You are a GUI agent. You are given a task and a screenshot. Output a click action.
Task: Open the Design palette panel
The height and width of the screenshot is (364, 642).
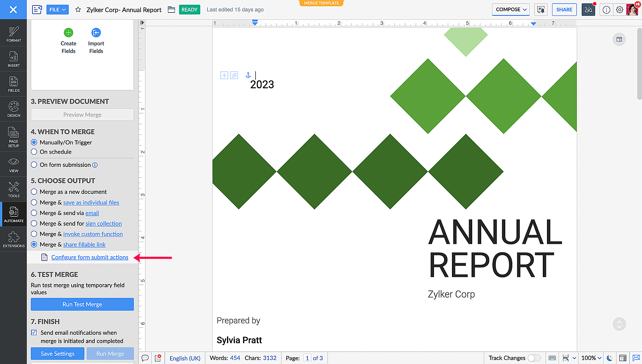click(13, 109)
